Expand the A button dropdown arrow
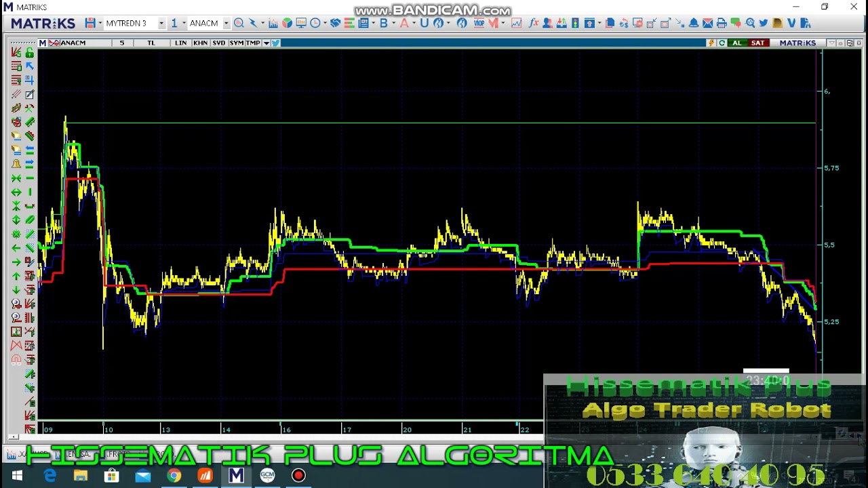The image size is (868, 488). (414, 23)
